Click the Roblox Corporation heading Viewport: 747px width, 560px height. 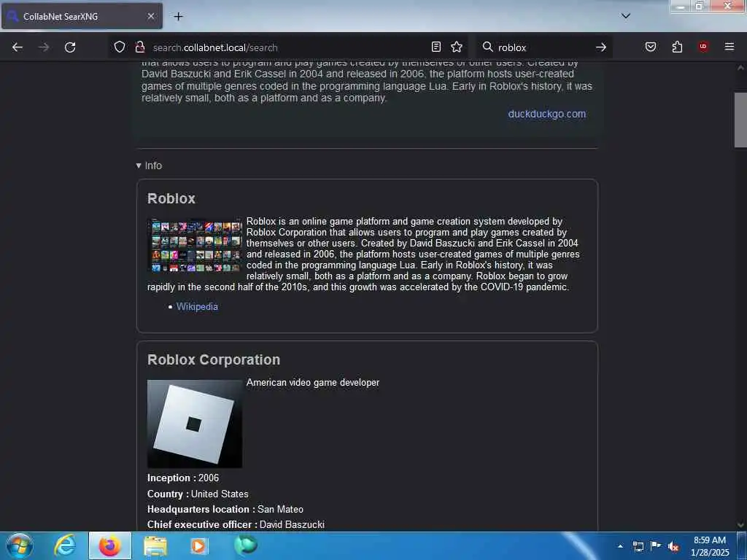click(x=214, y=359)
